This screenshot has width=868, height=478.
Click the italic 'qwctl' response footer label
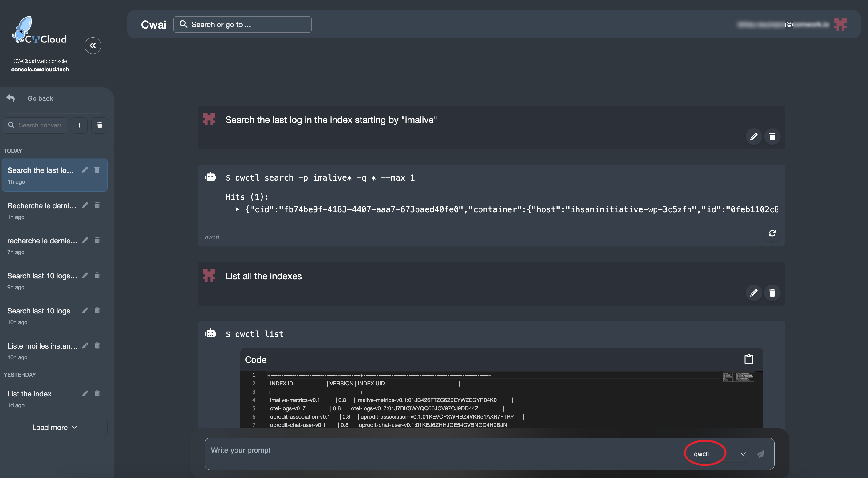click(x=212, y=237)
